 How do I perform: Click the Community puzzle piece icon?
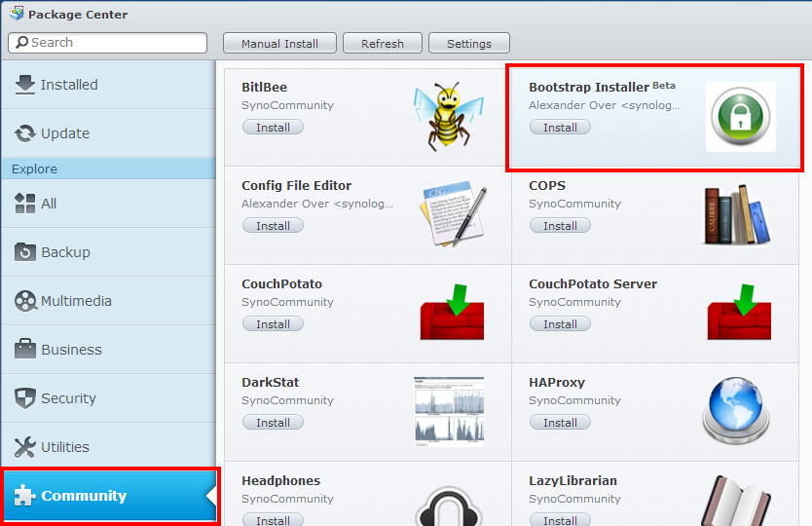click(24, 496)
